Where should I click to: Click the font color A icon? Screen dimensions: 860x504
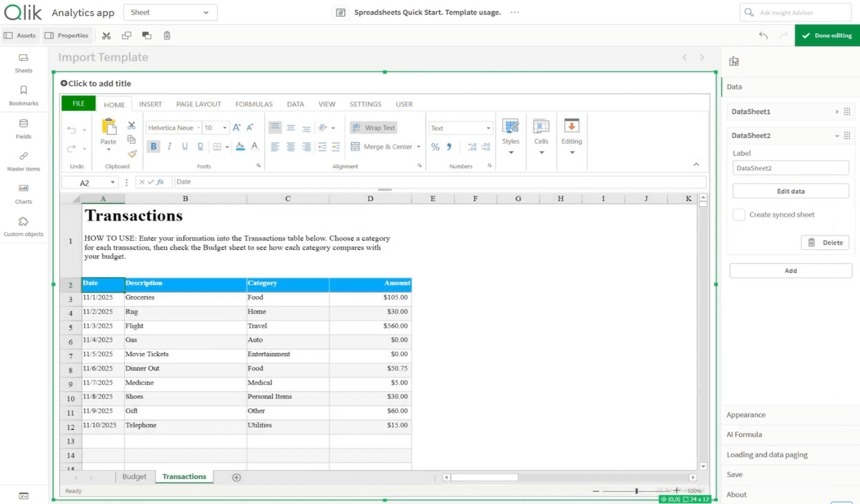(254, 147)
